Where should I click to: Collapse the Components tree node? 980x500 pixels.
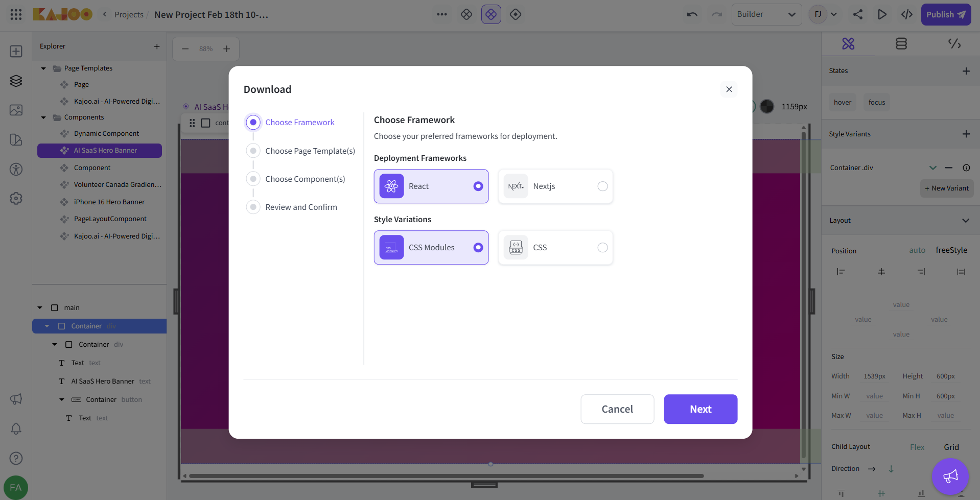pos(43,117)
